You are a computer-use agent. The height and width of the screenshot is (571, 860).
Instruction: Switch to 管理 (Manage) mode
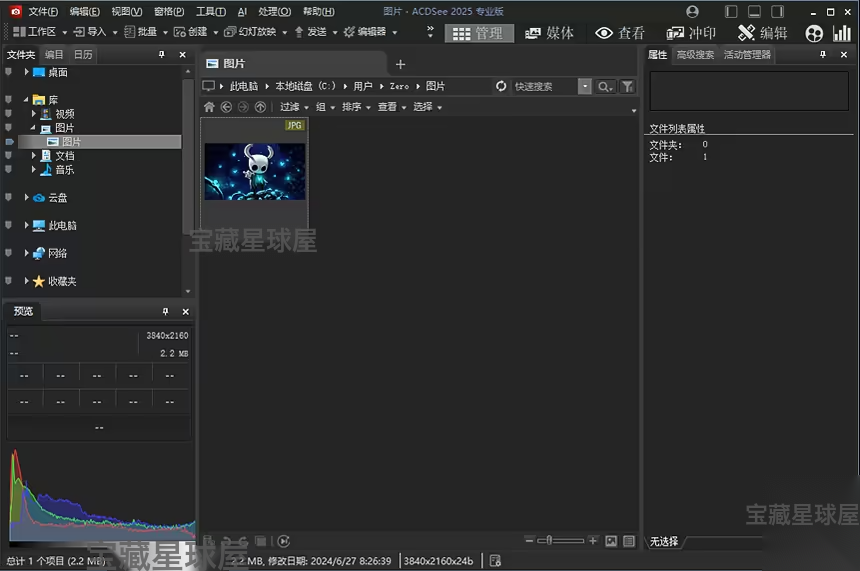[x=478, y=33]
